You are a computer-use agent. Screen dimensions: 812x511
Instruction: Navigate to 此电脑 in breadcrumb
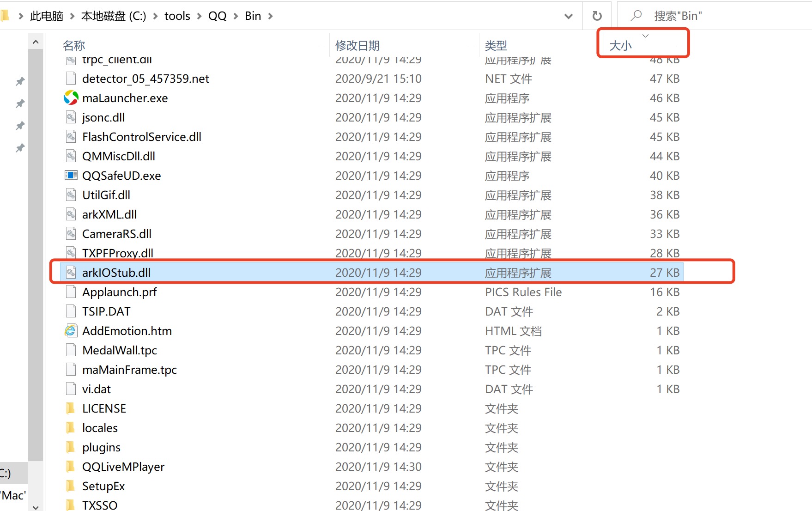click(x=47, y=16)
